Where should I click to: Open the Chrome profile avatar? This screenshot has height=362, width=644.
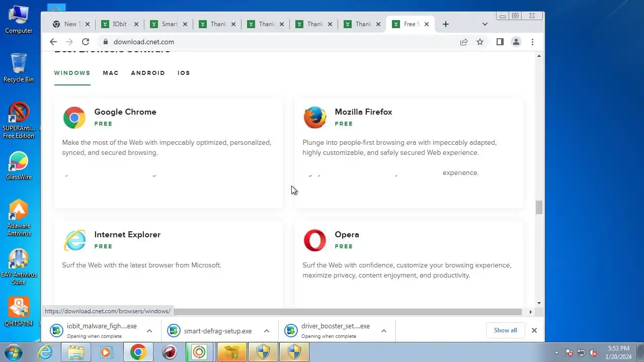tap(516, 42)
